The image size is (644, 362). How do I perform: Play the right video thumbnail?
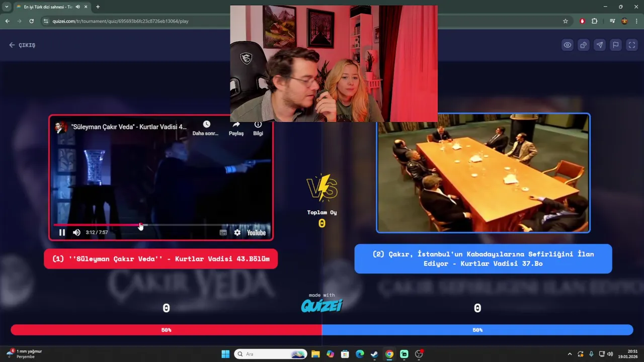click(483, 173)
